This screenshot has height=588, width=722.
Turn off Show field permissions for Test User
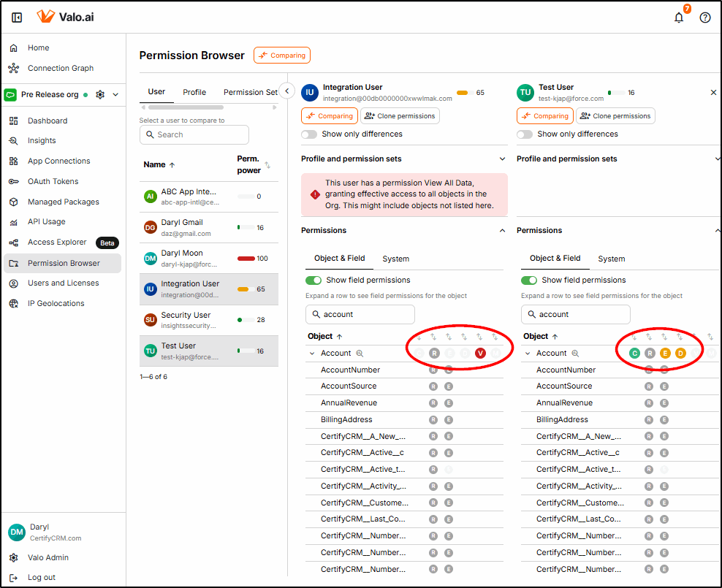click(x=529, y=280)
